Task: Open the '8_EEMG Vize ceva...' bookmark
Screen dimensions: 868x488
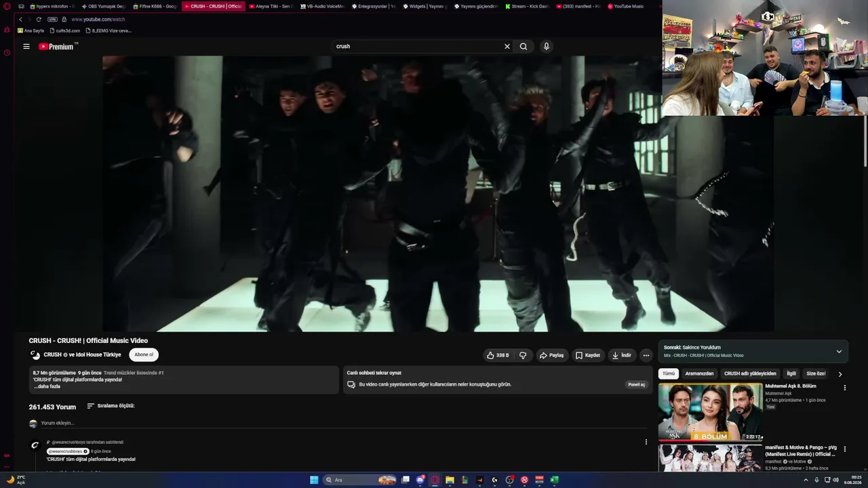Action: coord(108,30)
